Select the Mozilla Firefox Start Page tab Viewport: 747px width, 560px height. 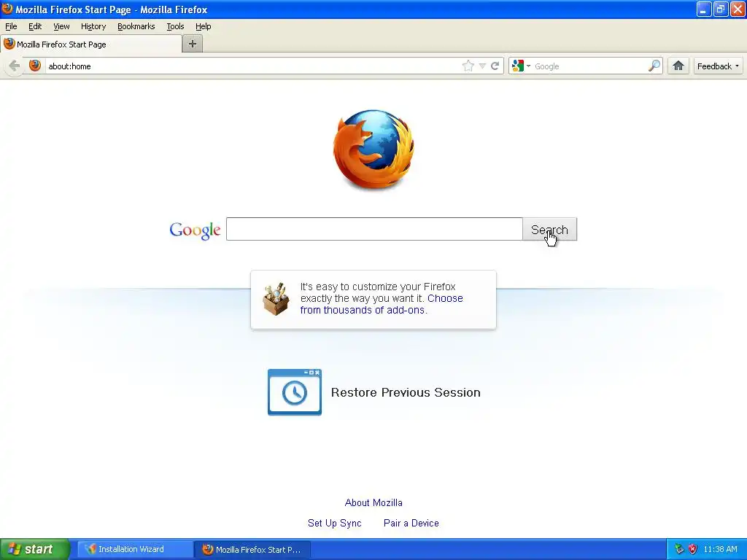91,44
